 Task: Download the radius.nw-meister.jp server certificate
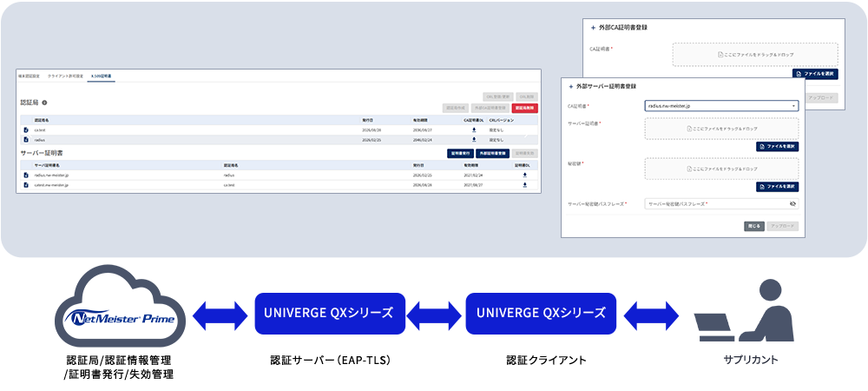tap(524, 175)
